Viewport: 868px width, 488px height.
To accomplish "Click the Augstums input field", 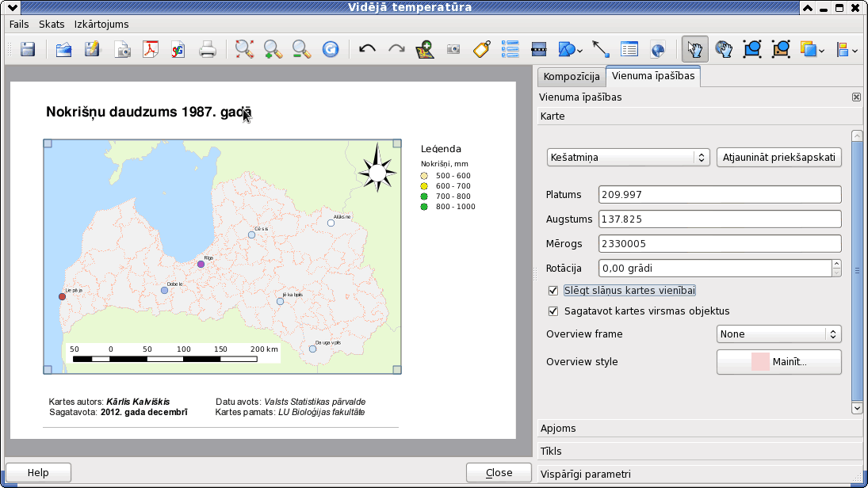I will pos(720,219).
